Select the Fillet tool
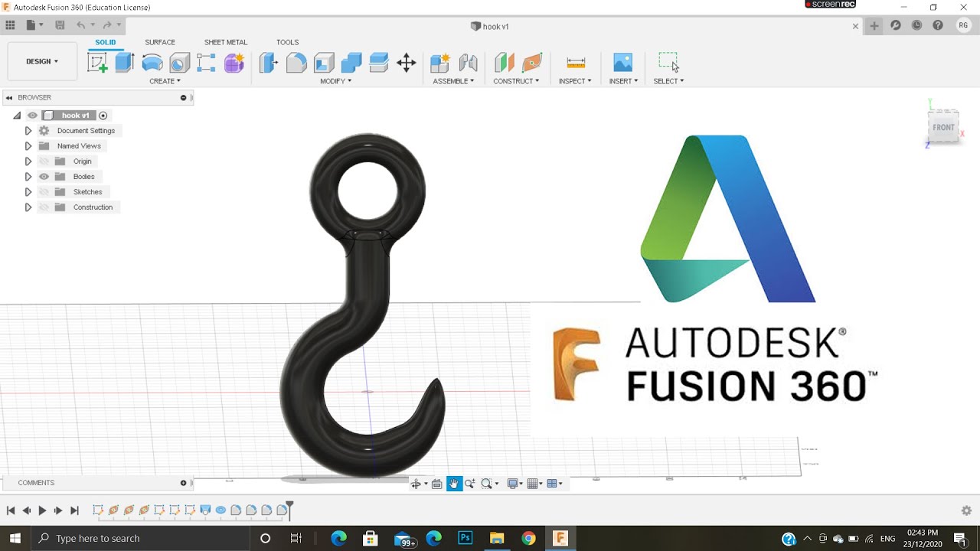980x551 pixels. coord(296,63)
